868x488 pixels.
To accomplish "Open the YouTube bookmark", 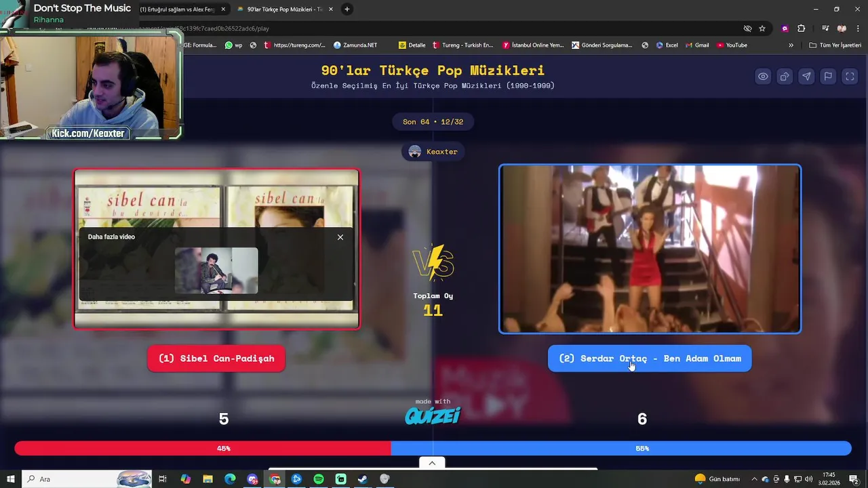I will (x=732, y=45).
